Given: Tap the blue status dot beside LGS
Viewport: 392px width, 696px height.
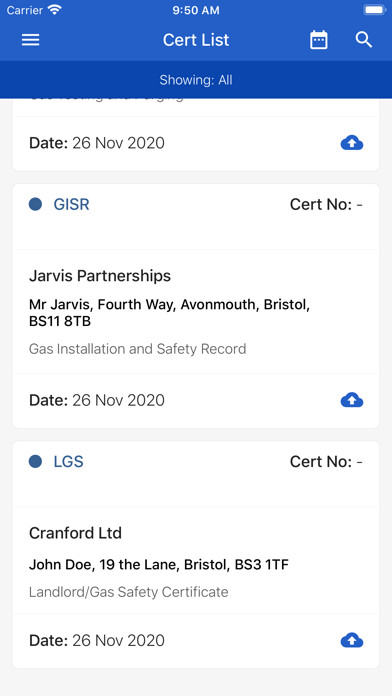Looking at the screenshot, I should point(36,462).
